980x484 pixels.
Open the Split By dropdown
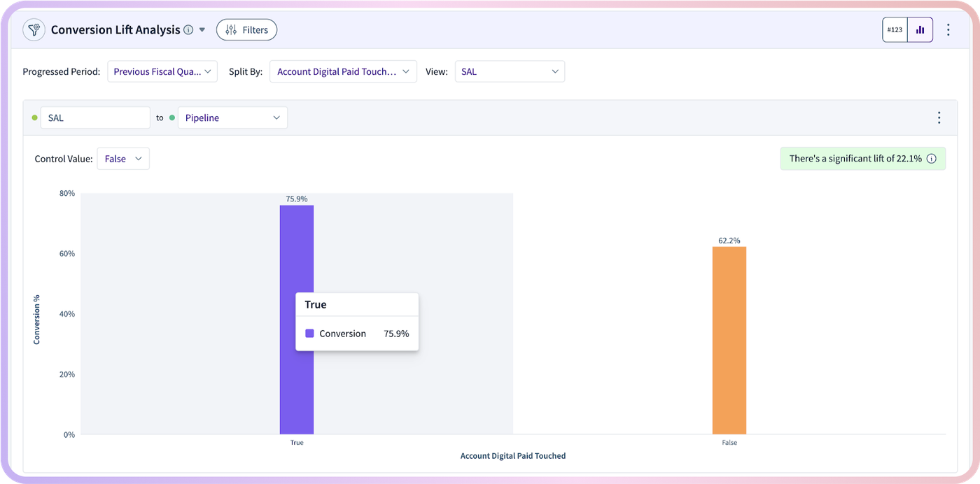tap(343, 71)
